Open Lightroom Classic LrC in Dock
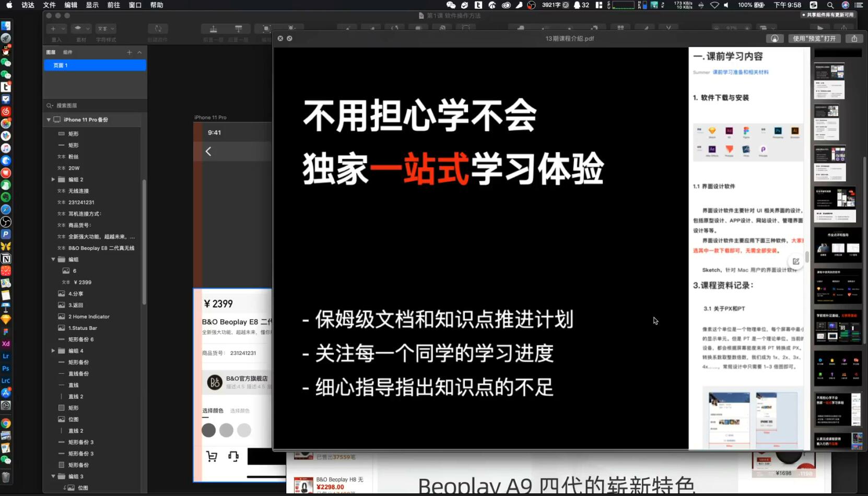This screenshot has width=868, height=496. [x=6, y=381]
